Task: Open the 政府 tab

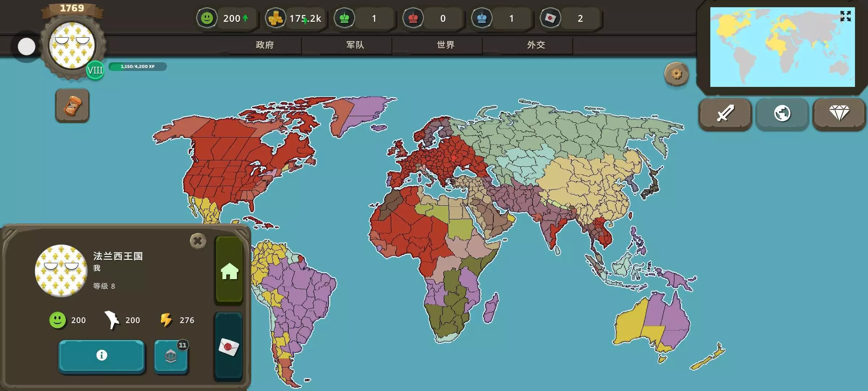Action: [x=265, y=45]
